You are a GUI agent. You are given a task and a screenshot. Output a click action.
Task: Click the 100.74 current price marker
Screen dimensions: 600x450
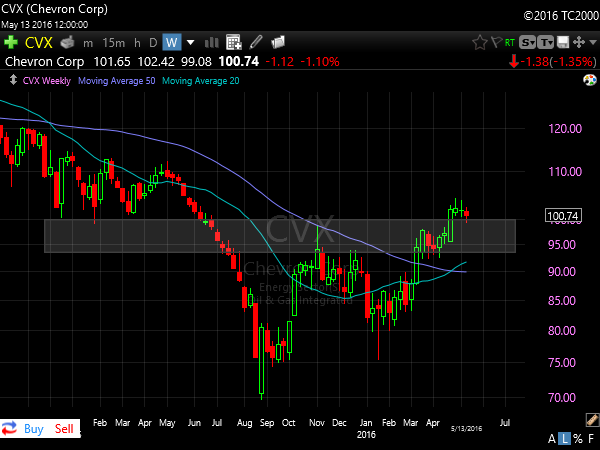pos(563,216)
